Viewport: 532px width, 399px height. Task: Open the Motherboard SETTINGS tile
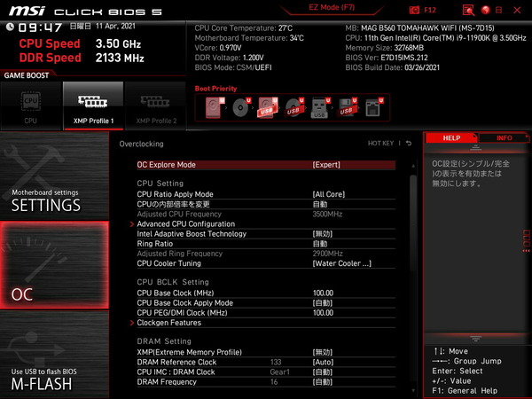[x=54, y=176]
